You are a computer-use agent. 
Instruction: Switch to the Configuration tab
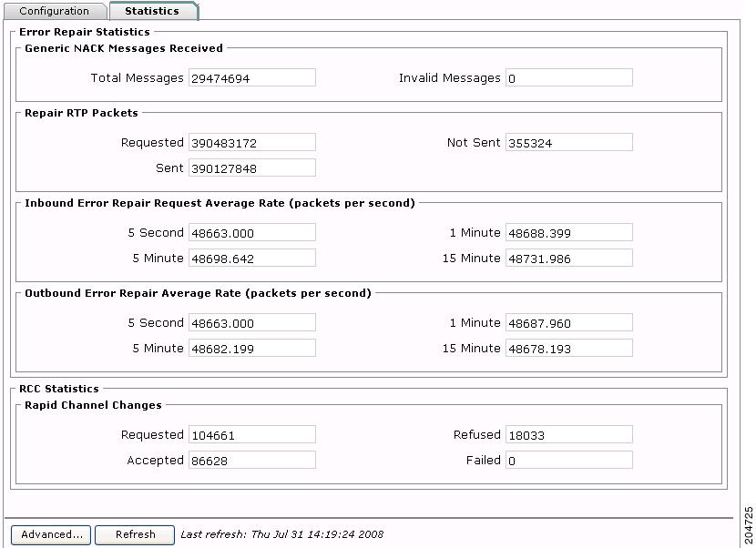pyautogui.click(x=55, y=11)
